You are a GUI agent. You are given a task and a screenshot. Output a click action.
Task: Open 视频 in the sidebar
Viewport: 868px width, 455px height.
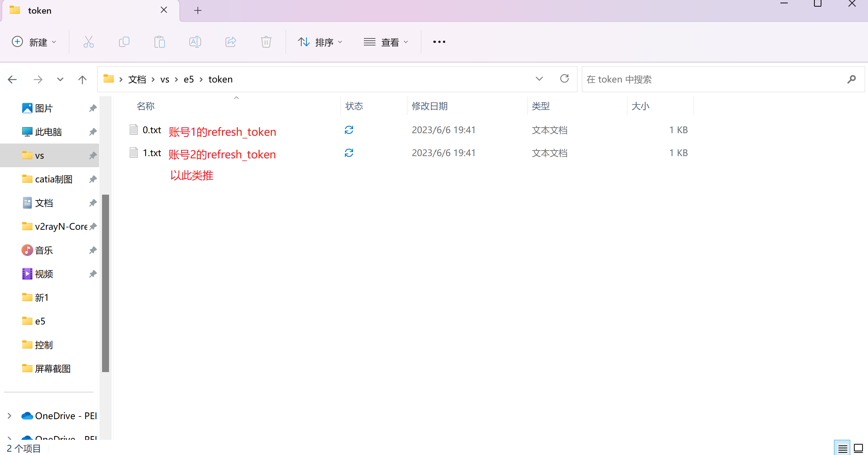click(44, 274)
